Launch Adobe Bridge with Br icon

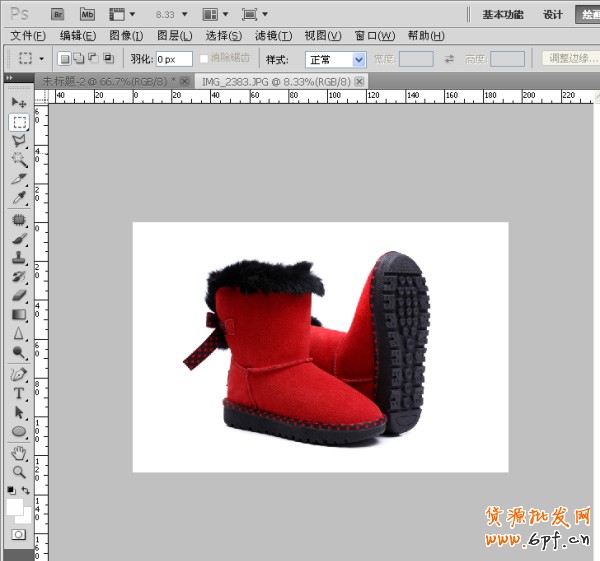(58, 14)
